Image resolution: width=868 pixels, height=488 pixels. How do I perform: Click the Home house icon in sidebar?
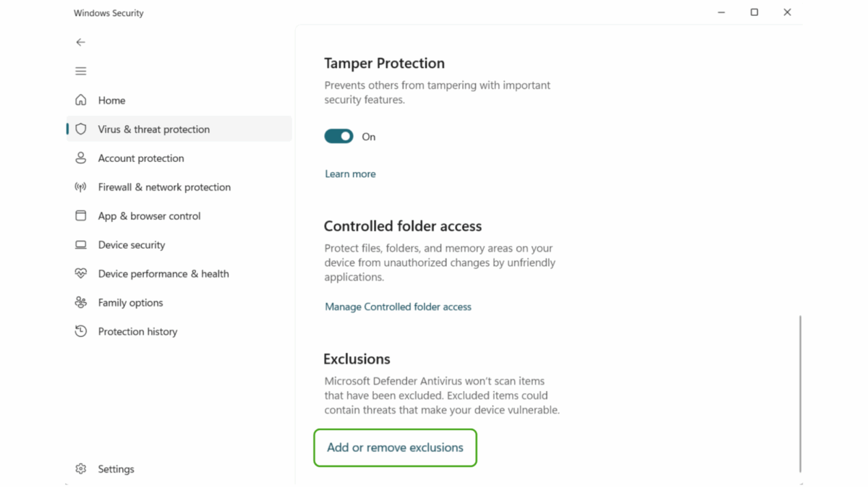click(x=81, y=100)
